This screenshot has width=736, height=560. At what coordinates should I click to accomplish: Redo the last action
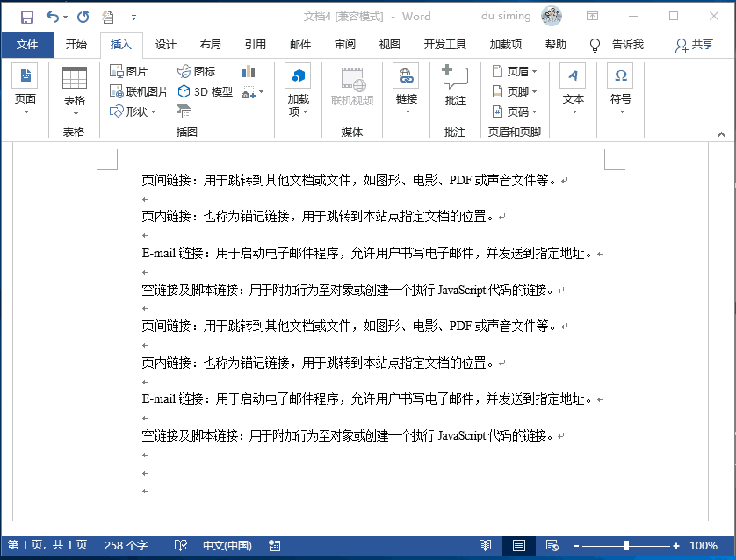[x=83, y=18]
